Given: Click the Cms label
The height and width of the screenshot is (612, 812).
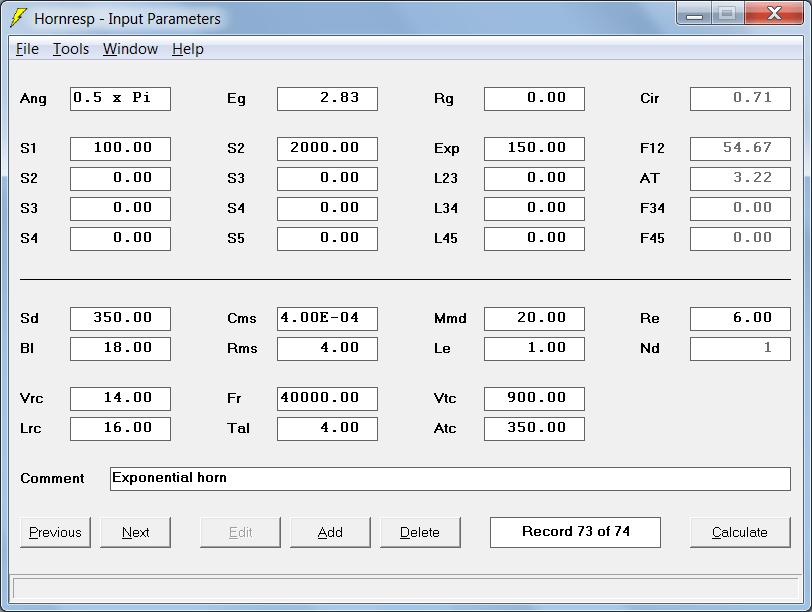Looking at the screenshot, I should click(242, 318).
